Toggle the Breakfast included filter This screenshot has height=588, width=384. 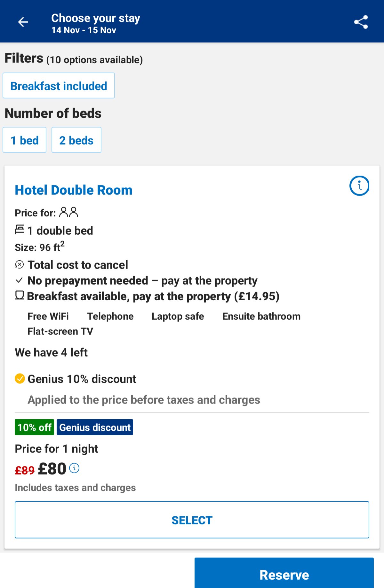click(59, 85)
